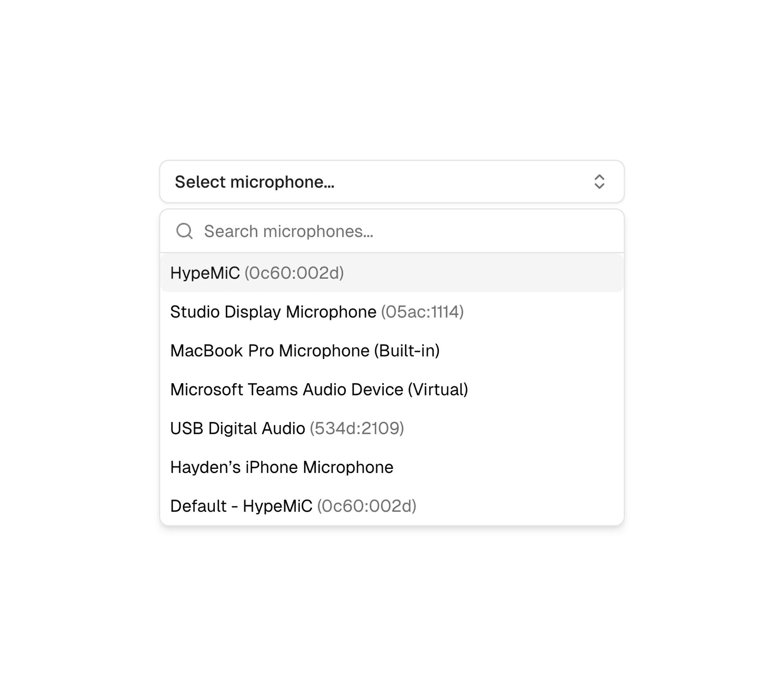Click the "(Built-in)" label text
784x678 pixels.
pos(407,350)
